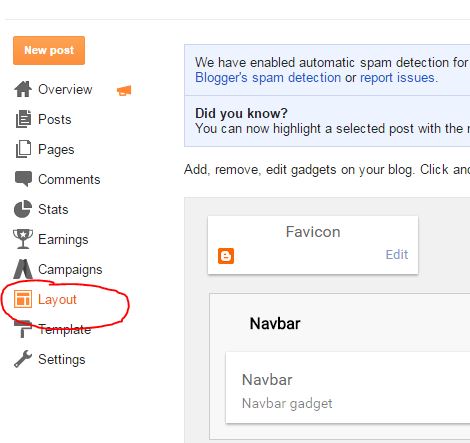Click the orange New post button
The height and width of the screenshot is (443, 470).
[49, 50]
